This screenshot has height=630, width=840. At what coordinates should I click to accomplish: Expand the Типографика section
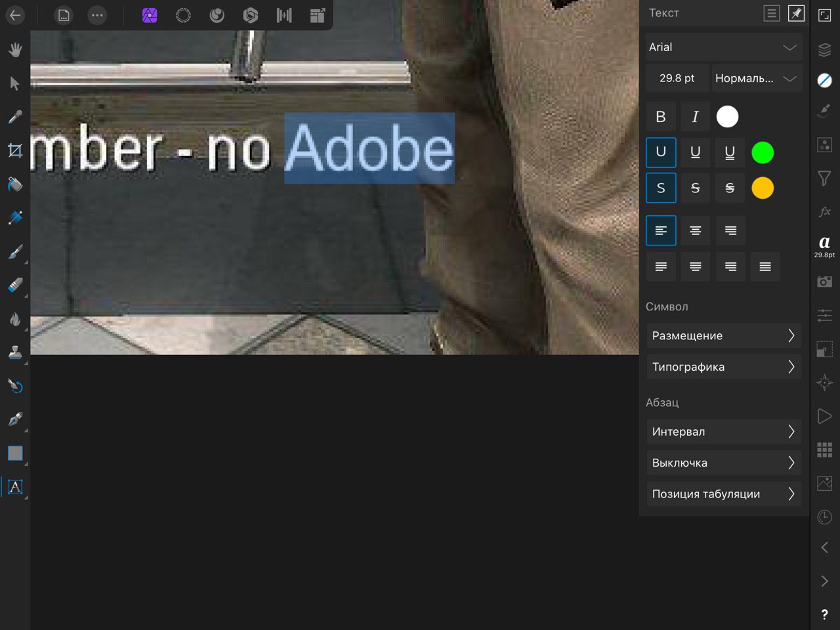pos(724,367)
